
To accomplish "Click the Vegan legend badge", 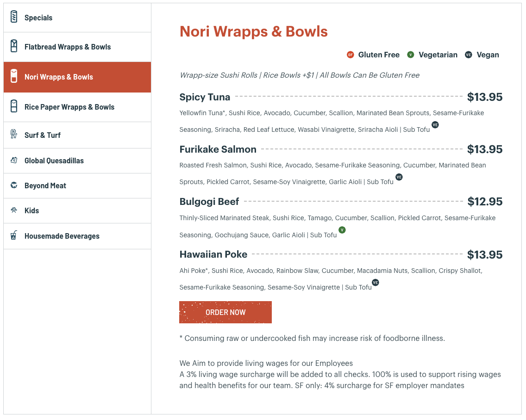I will tap(469, 55).
